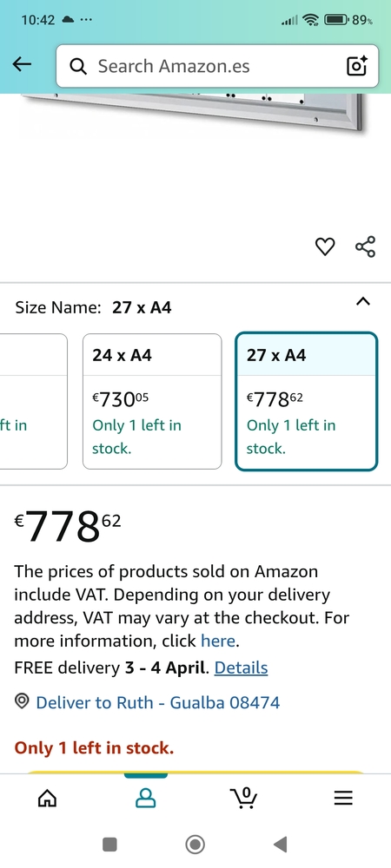The height and width of the screenshot is (868, 391).
Task: Go to Home tab icon
Action: (x=47, y=798)
